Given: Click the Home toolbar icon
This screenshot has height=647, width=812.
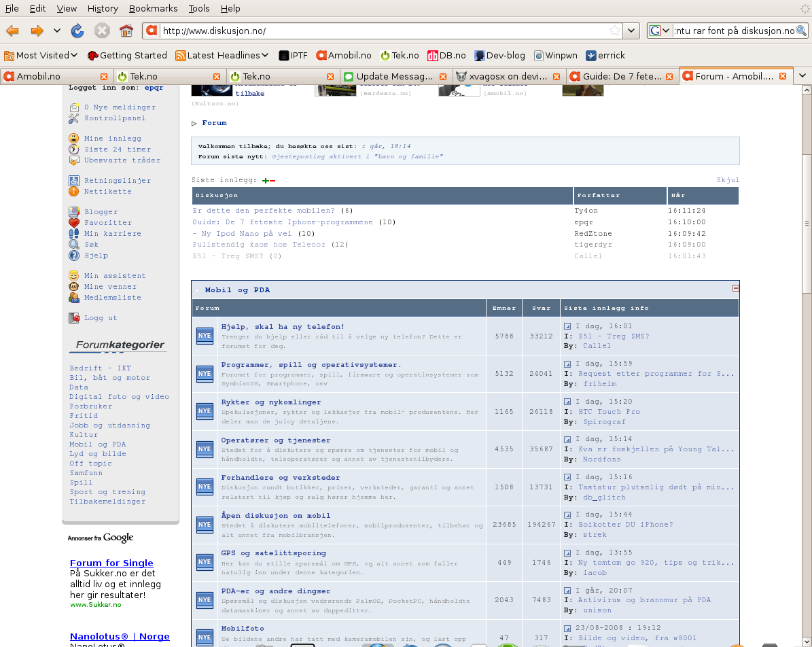Looking at the screenshot, I should (126, 31).
